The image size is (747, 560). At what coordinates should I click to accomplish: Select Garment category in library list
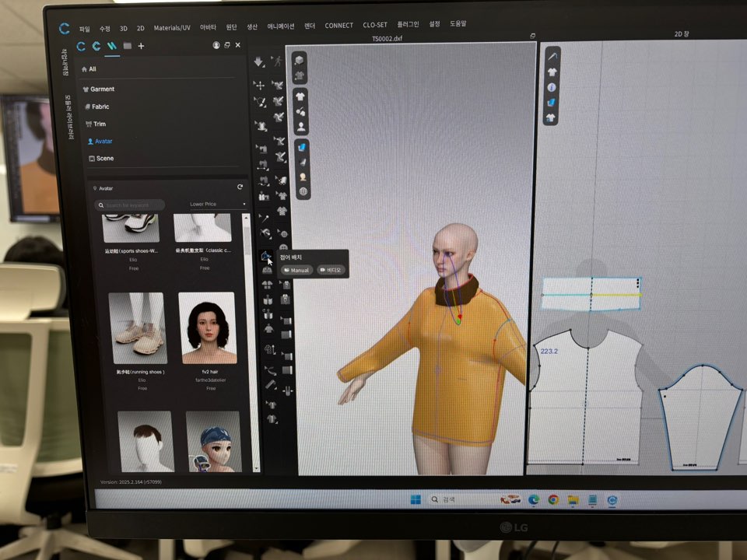[102, 89]
